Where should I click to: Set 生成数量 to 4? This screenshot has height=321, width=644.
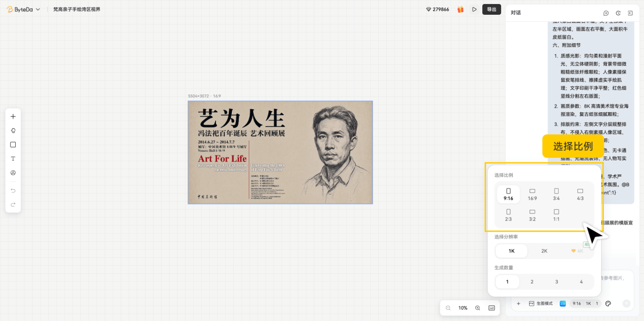tap(581, 281)
